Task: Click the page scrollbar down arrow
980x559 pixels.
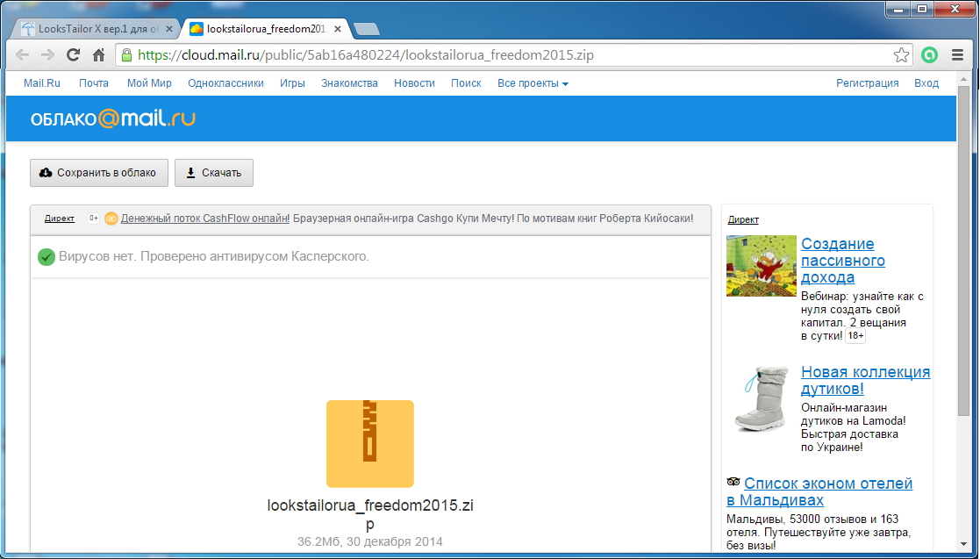Action: (963, 545)
